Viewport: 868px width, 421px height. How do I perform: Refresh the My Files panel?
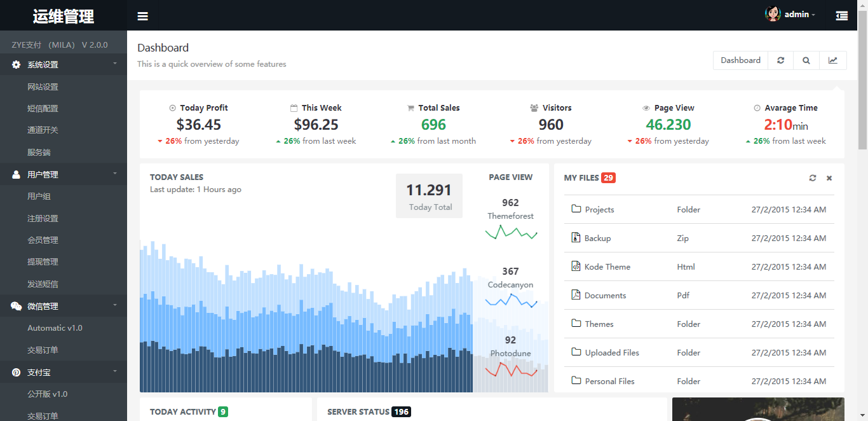(813, 178)
